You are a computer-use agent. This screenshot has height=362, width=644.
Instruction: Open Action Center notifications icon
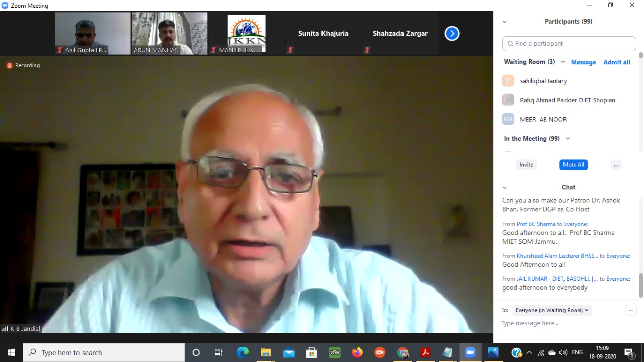[x=629, y=352]
